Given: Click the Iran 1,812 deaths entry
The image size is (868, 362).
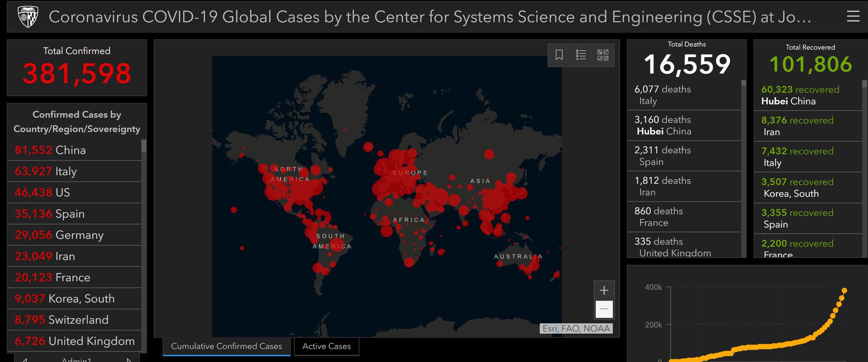Looking at the screenshot, I should 684,187.
